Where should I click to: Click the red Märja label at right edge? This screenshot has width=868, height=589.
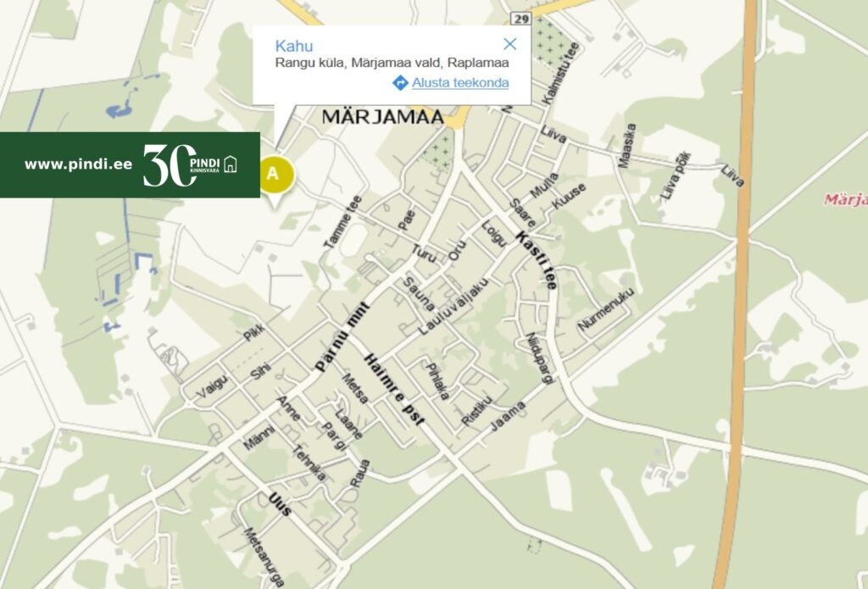[846, 199]
